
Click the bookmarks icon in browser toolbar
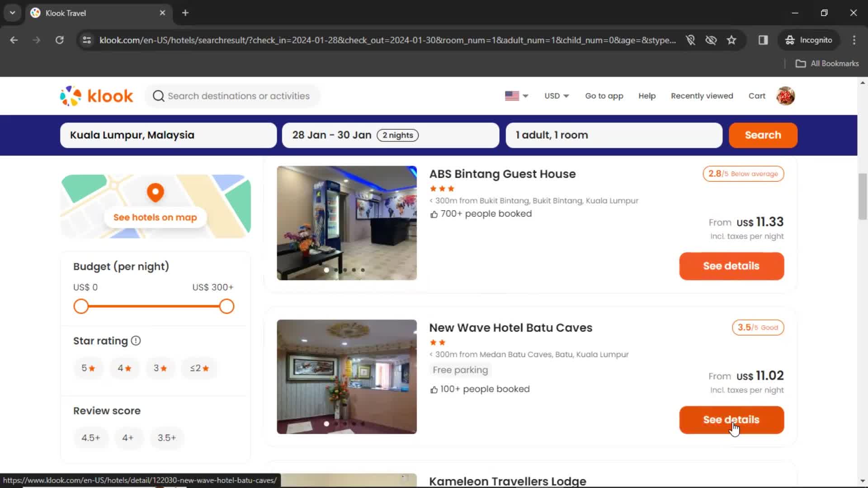pyautogui.click(x=731, y=40)
